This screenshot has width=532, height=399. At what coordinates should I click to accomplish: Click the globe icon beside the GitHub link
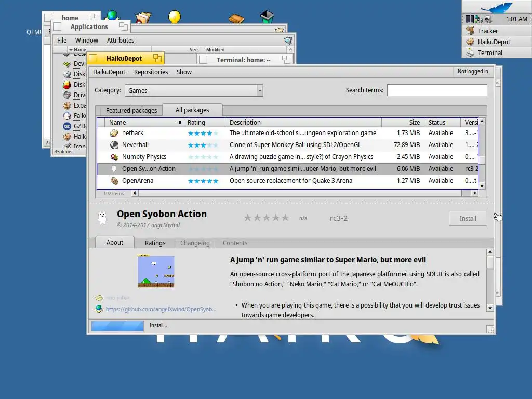pyautogui.click(x=98, y=309)
